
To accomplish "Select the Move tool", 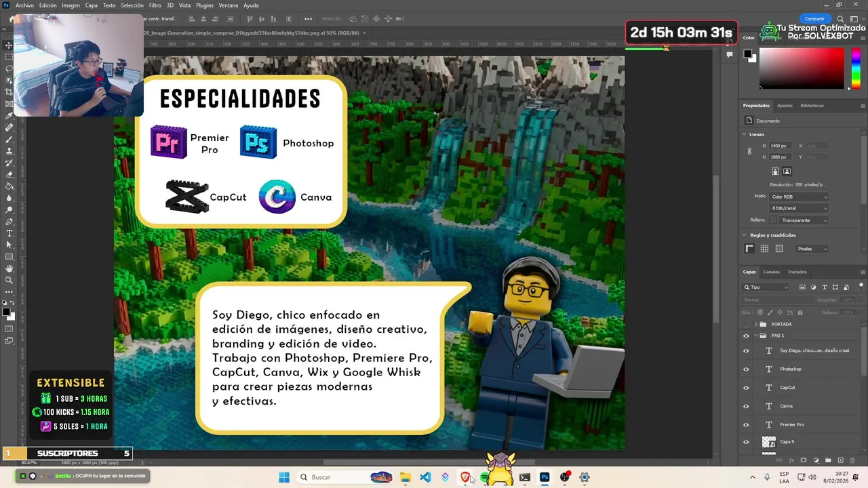I will coord(9,45).
